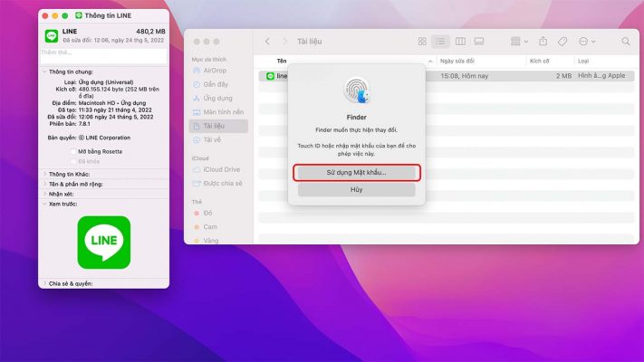
Task: Click the LINE icon in info window header
Action: (x=52, y=35)
